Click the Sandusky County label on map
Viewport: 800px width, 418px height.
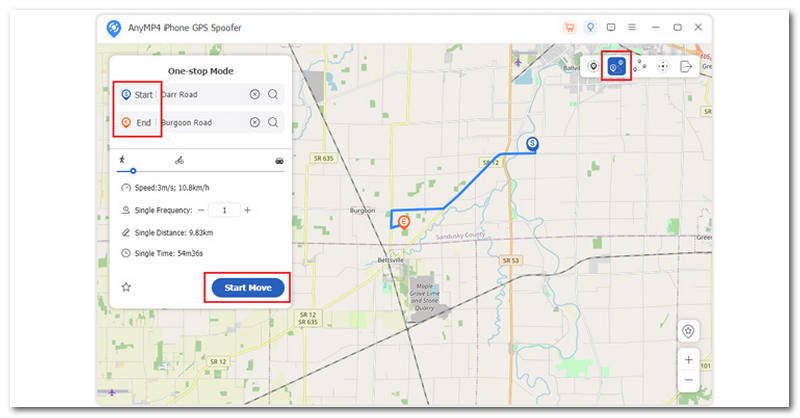tap(461, 236)
